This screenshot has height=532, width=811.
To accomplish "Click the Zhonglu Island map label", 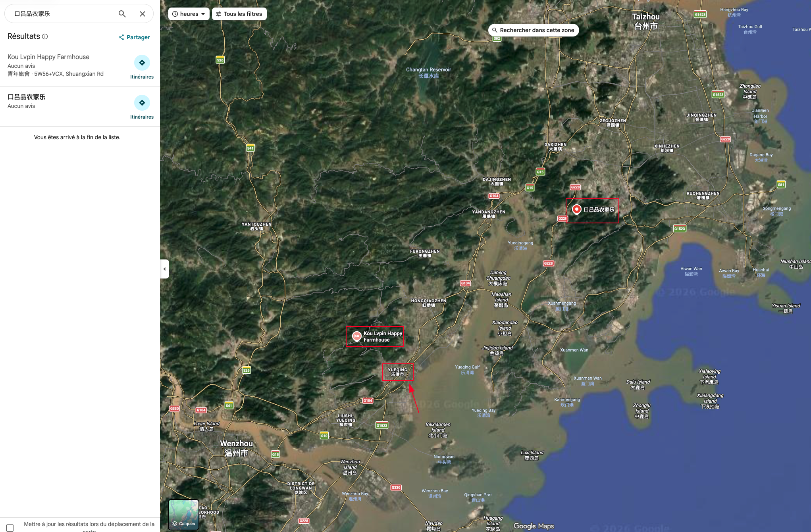I will (641, 411).
